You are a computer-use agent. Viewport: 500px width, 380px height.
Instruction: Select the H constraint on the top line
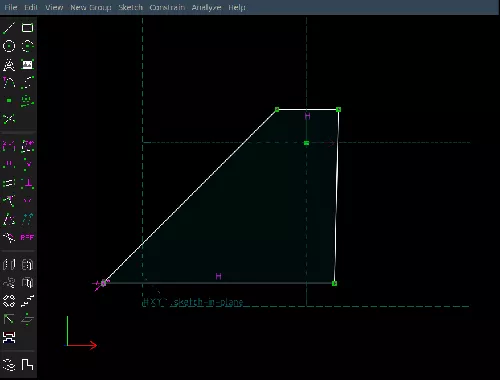[x=307, y=116]
